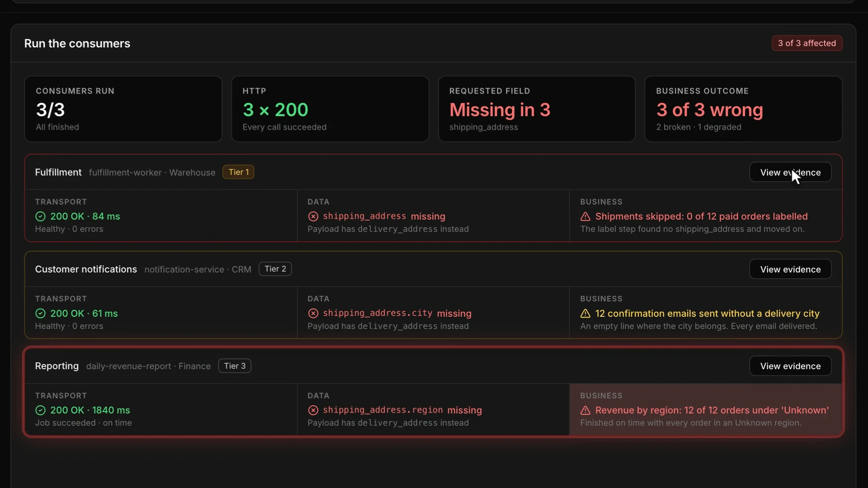Click the warning triangle beside Revenue by region
868x488 pixels.
tap(585, 410)
